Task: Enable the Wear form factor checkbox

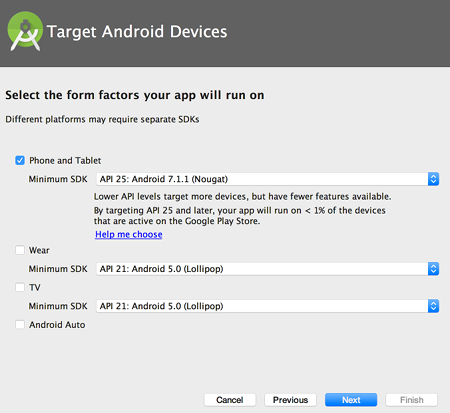Action: [x=20, y=250]
